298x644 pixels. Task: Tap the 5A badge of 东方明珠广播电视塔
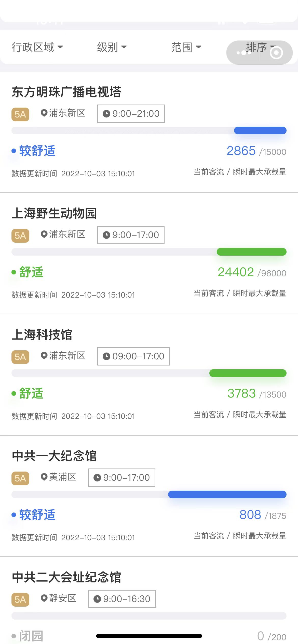tap(20, 114)
